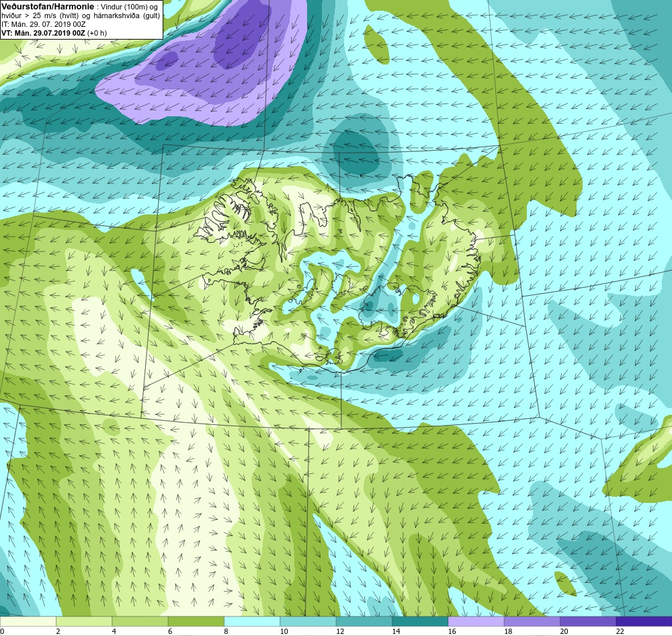This screenshot has height=636, width=672.
Task: Click the aqua 10–12 legend swatch
Action: (308, 621)
